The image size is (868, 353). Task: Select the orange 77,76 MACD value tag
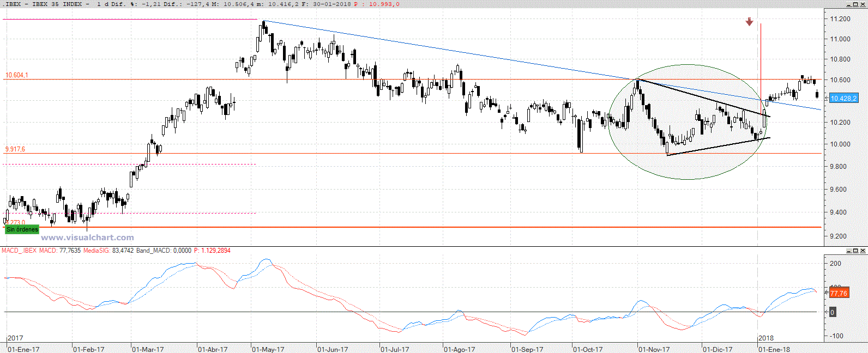(839, 293)
